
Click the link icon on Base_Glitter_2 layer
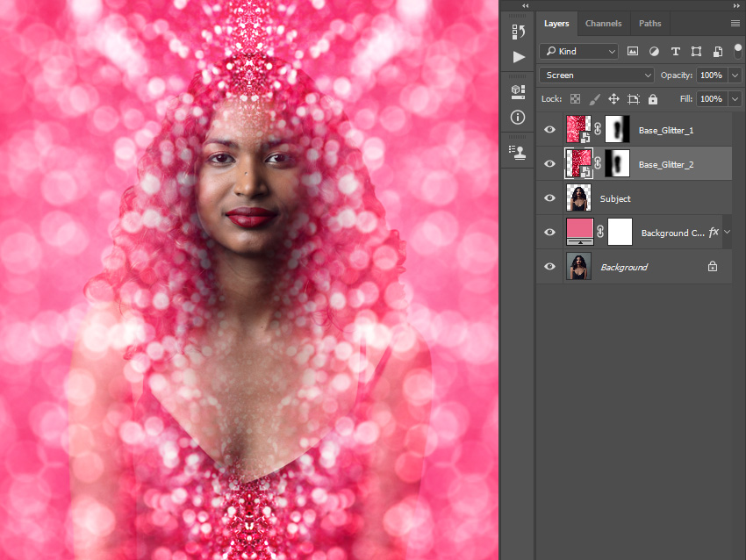click(598, 163)
